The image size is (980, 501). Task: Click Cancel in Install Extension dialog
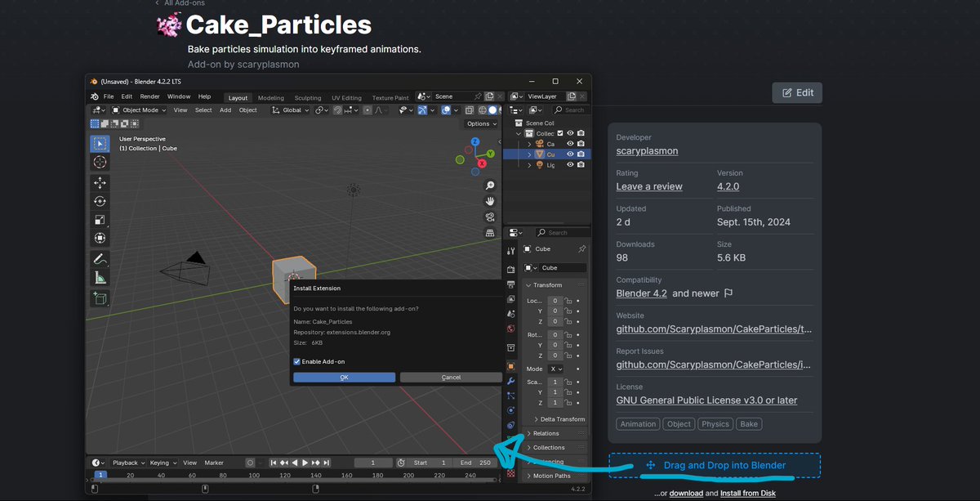coord(451,377)
